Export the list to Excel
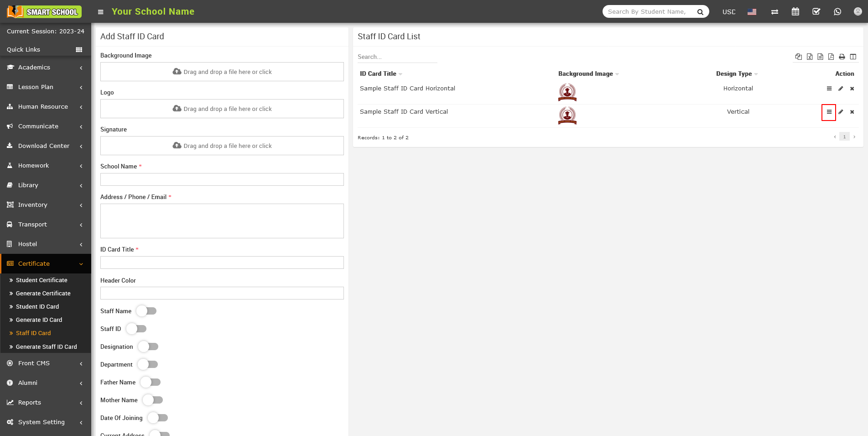Viewport: 868px width, 436px height. click(x=810, y=57)
